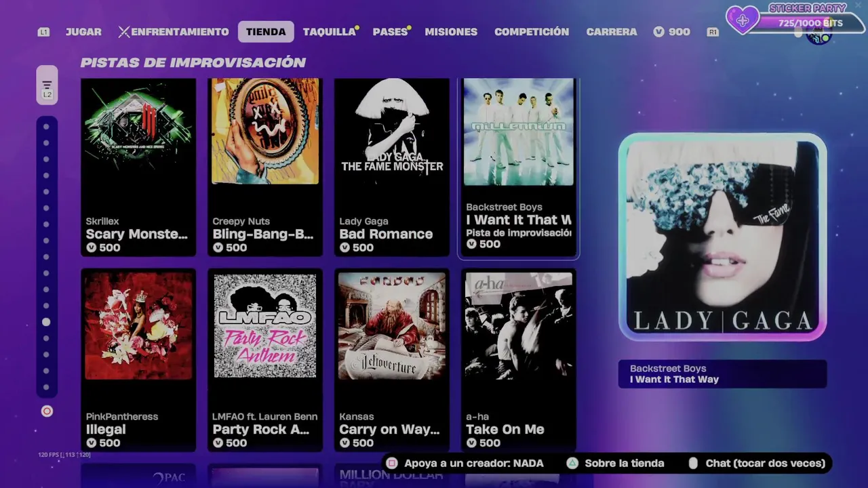
Task: Select a-ha Take On Me track
Action: (x=519, y=360)
